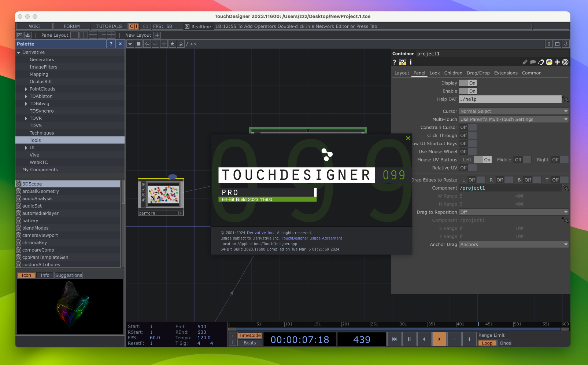This screenshot has height=365, width=588.
Task: Click the TouchDesigner Usage Agreement link
Action: (312, 238)
